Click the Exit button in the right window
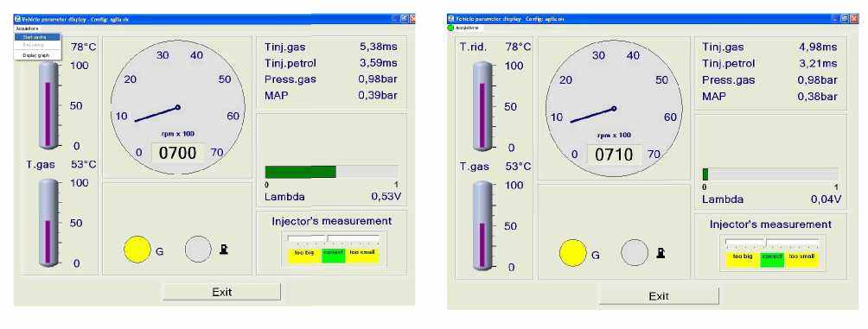868x329 pixels. [659, 296]
